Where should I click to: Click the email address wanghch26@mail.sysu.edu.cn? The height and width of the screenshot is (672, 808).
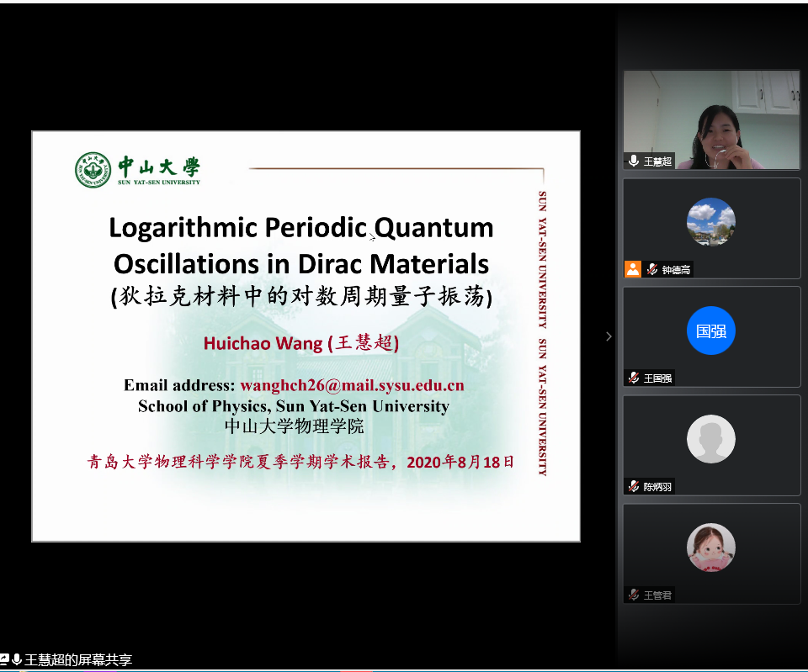click(352, 386)
